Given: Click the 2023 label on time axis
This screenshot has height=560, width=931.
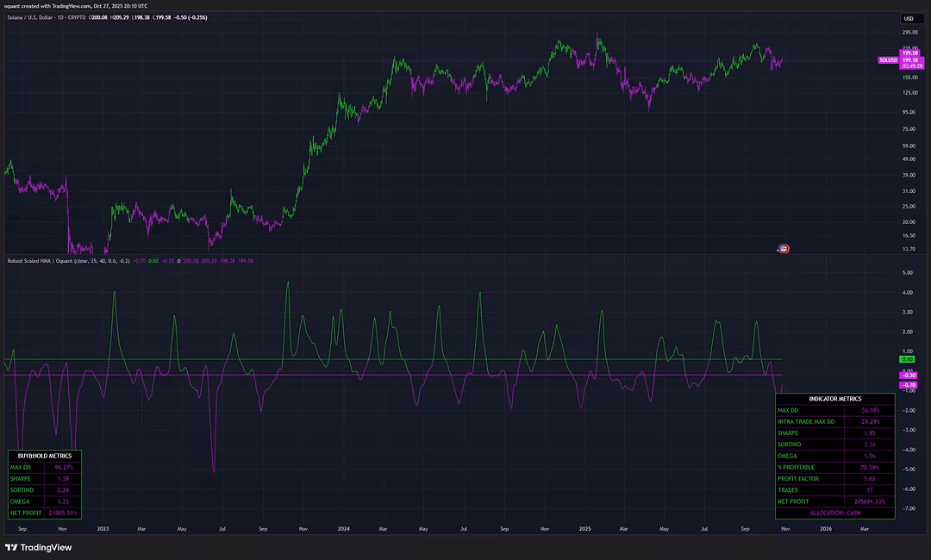Looking at the screenshot, I should pos(103,528).
